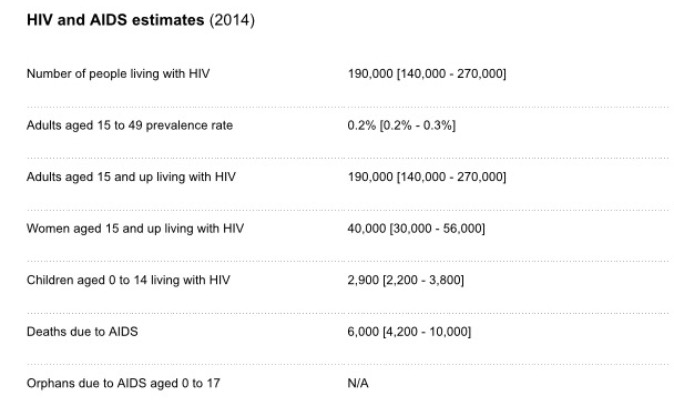Select 'Children aged 0 to 14 living with HIV' label
Image resolution: width=674 pixels, height=400 pixels.
pyautogui.click(x=129, y=280)
